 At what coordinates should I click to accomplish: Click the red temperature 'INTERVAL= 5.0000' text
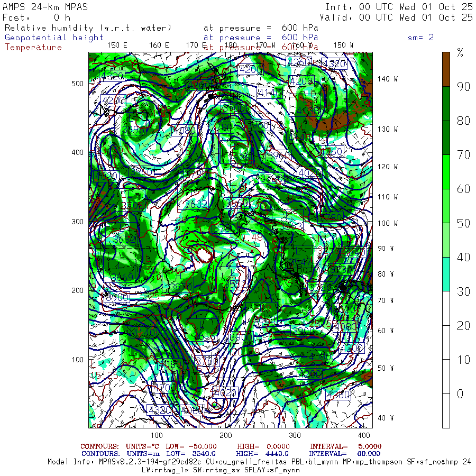coord(345,446)
